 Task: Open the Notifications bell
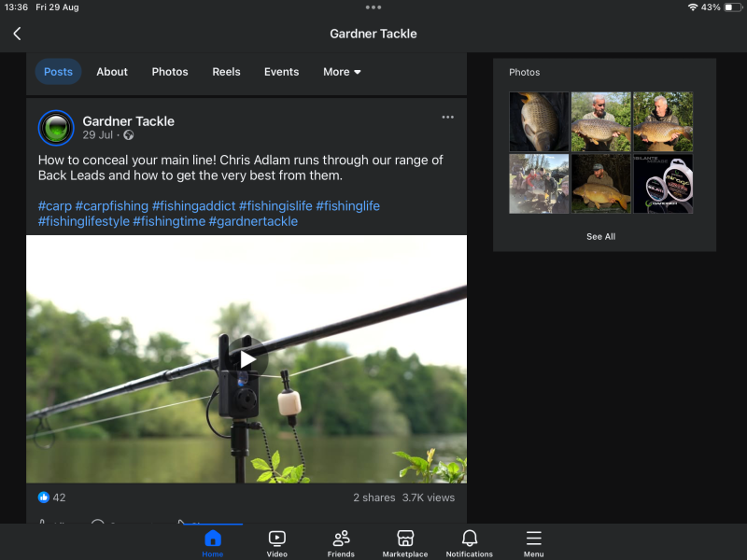coord(470,542)
